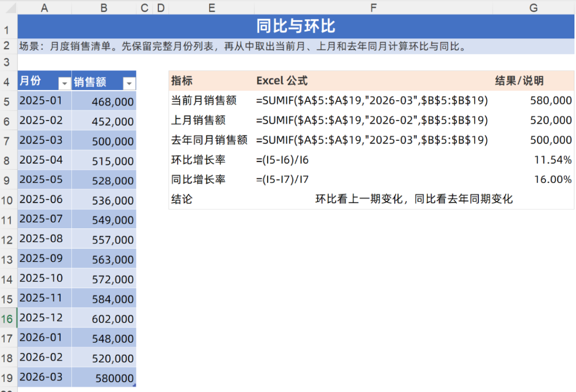
Task: Select the 2025-03 month cell in column A
Action: [44, 140]
